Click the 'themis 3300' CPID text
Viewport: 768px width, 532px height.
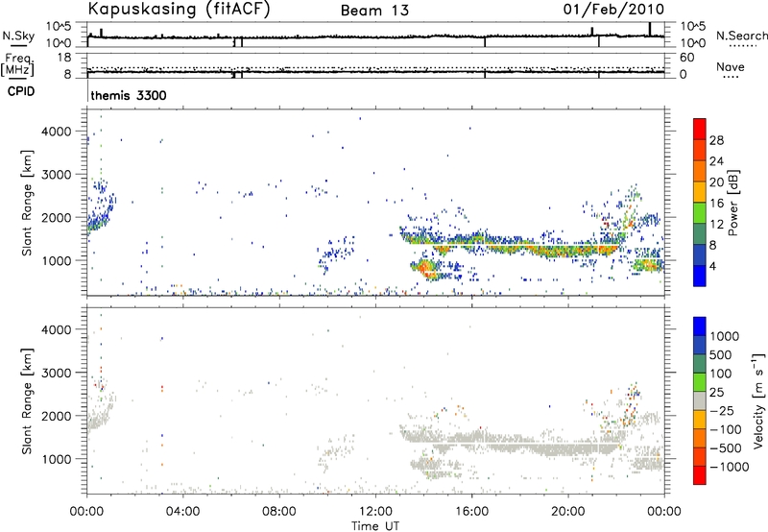tap(129, 95)
